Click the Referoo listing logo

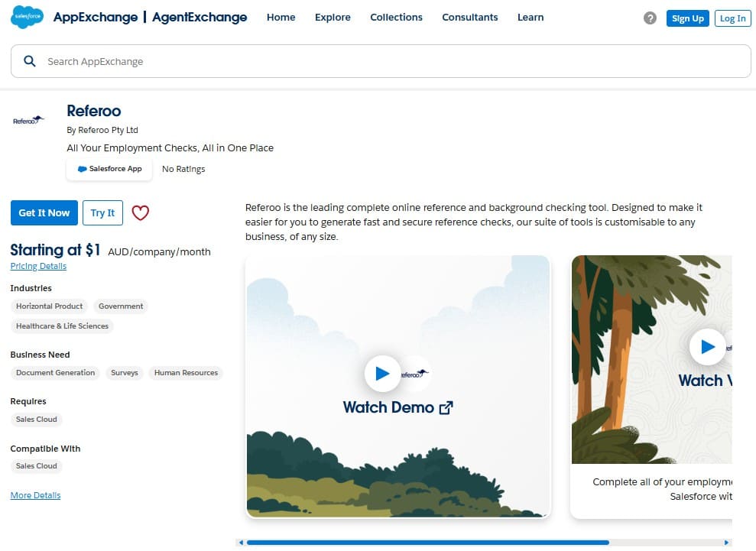click(28, 120)
